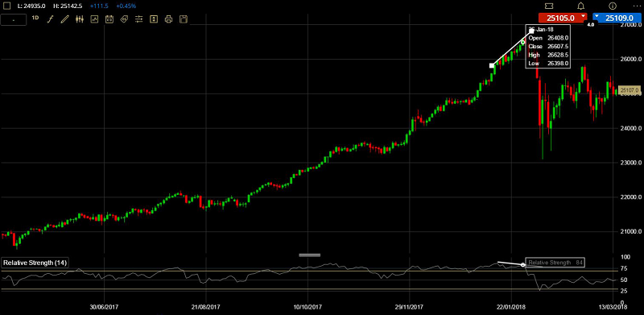Viewport: 644px width, 315px height.
Task: Click the circle marker on the RSI line
Action: [x=522, y=265]
